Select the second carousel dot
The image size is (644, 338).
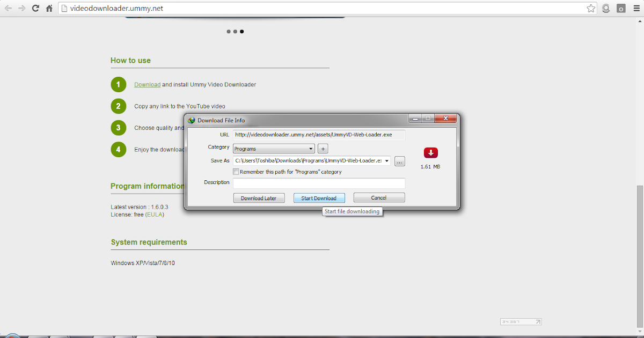(235, 32)
